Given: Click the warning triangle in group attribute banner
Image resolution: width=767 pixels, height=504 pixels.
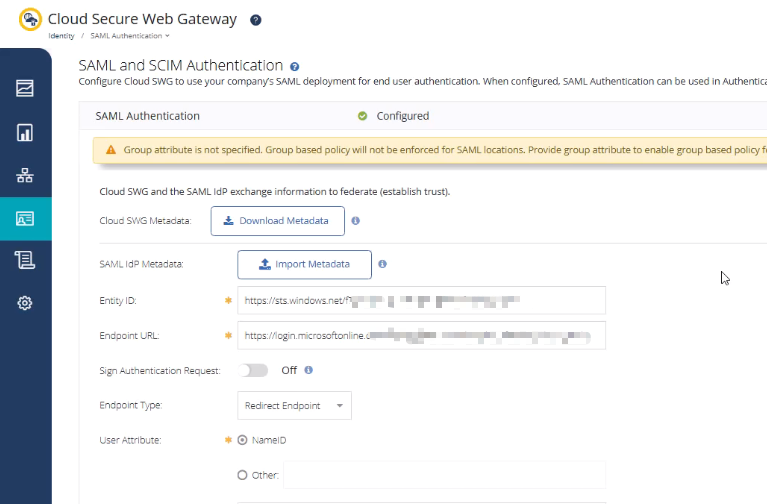Looking at the screenshot, I should tap(111, 150).
